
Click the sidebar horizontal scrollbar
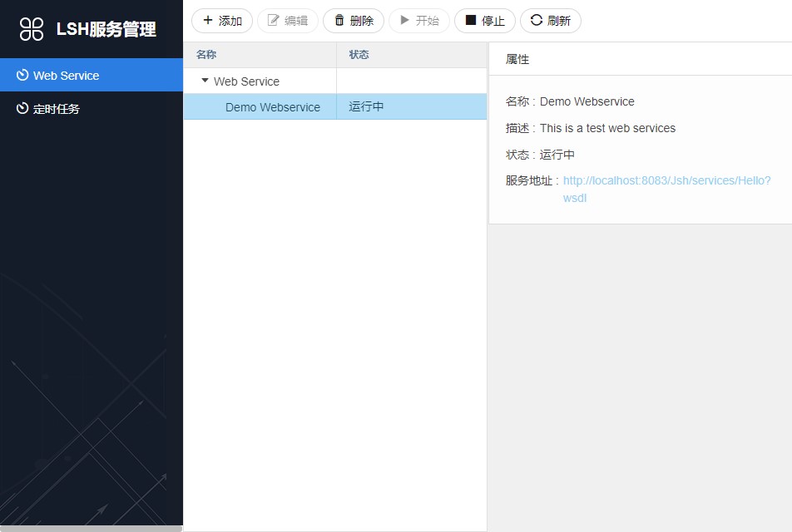tap(91, 529)
